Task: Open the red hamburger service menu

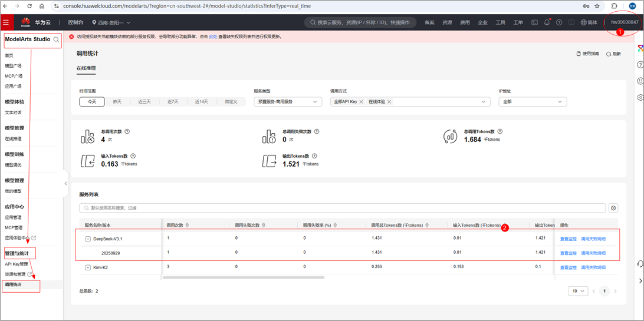Action: point(6,22)
